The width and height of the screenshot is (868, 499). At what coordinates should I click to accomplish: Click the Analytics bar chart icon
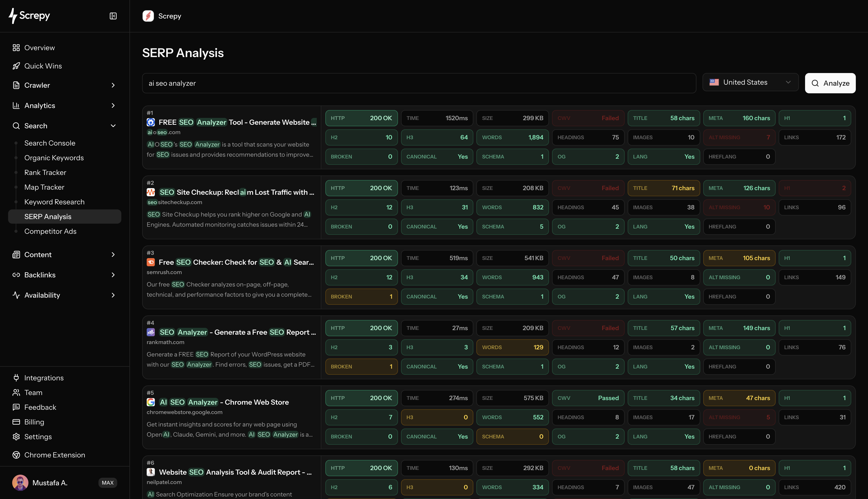click(16, 105)
